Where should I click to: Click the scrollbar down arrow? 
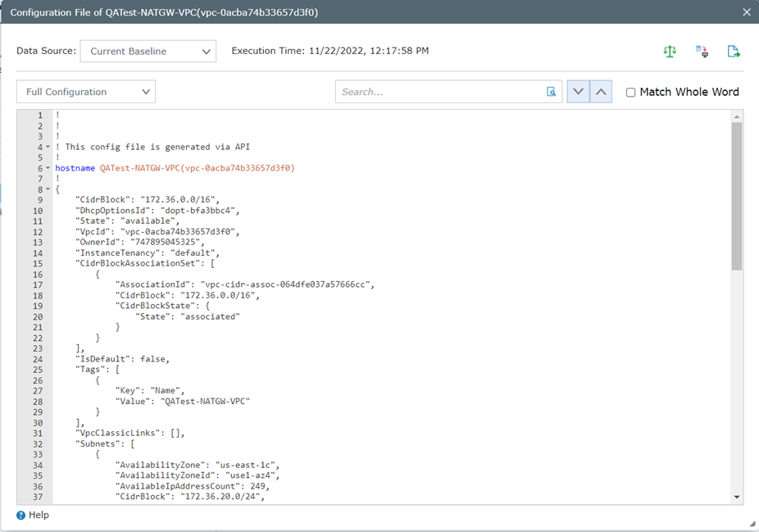tap(736, 497)
